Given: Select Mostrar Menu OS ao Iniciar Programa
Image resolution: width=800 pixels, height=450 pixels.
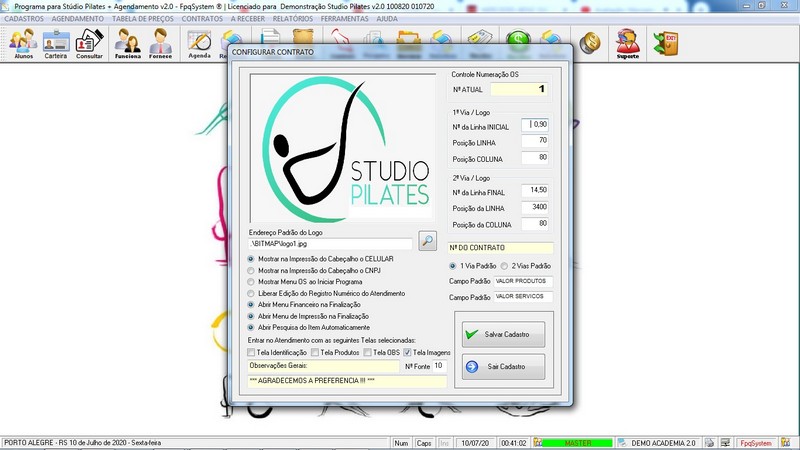Looking at the screenshot, I should click(251, 282).
